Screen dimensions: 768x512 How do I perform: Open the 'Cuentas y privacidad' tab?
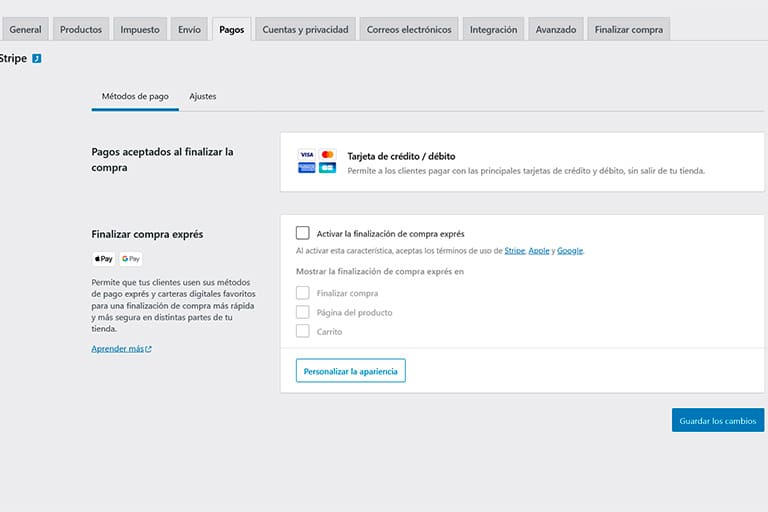coord(305,29)
